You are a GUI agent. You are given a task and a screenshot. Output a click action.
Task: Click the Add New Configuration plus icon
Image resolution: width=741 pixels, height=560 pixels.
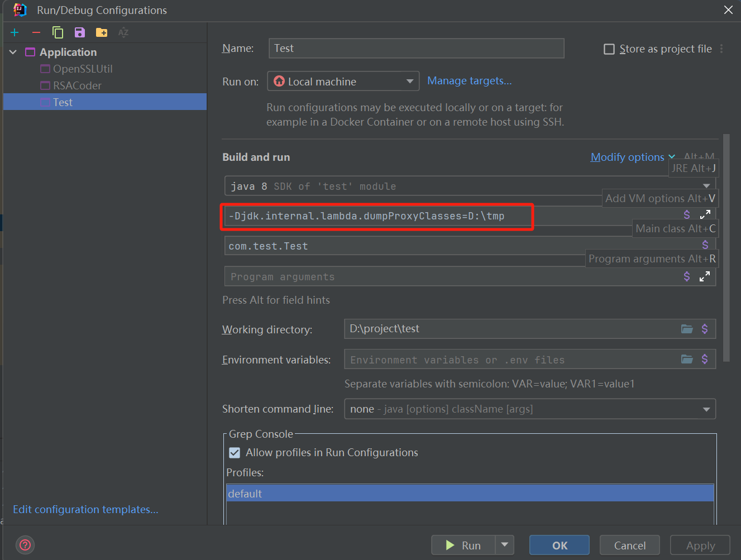15,33
